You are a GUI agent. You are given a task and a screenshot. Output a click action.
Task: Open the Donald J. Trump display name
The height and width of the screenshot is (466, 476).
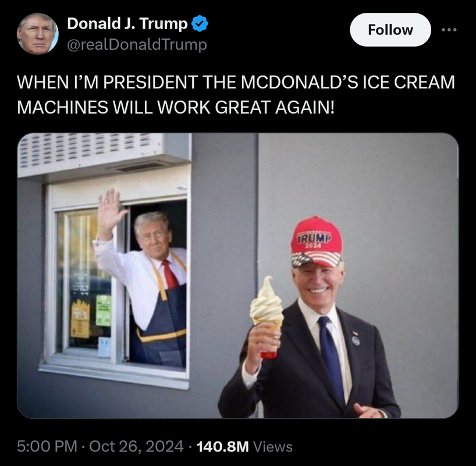click(127, 24)
